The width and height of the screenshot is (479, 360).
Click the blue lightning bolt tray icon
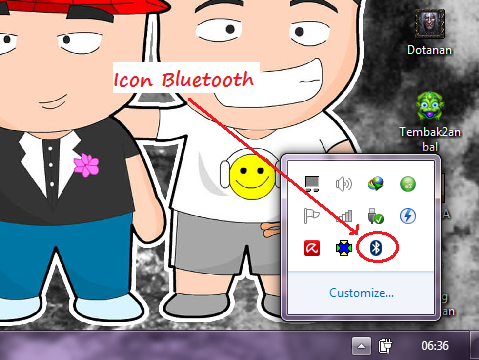408,216
